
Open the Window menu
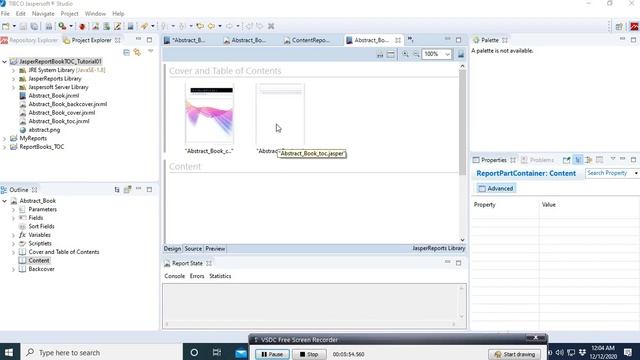tap(95, 13)
